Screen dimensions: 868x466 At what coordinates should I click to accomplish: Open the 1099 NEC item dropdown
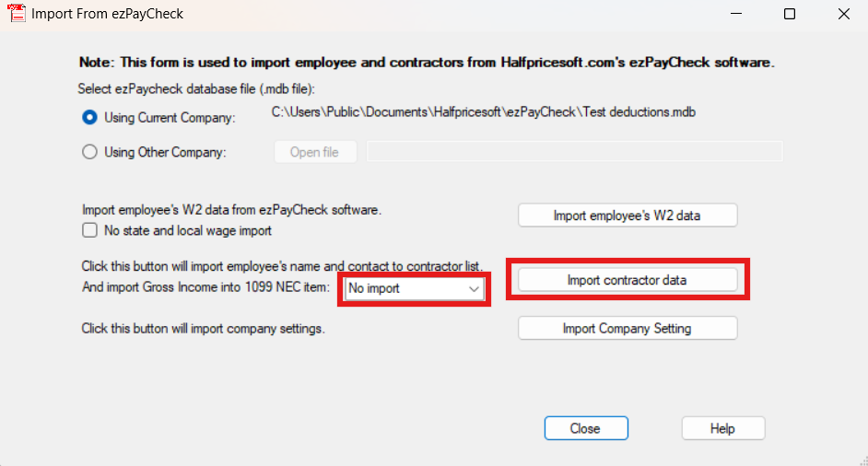pyautogui.click(x=414, y=288)
